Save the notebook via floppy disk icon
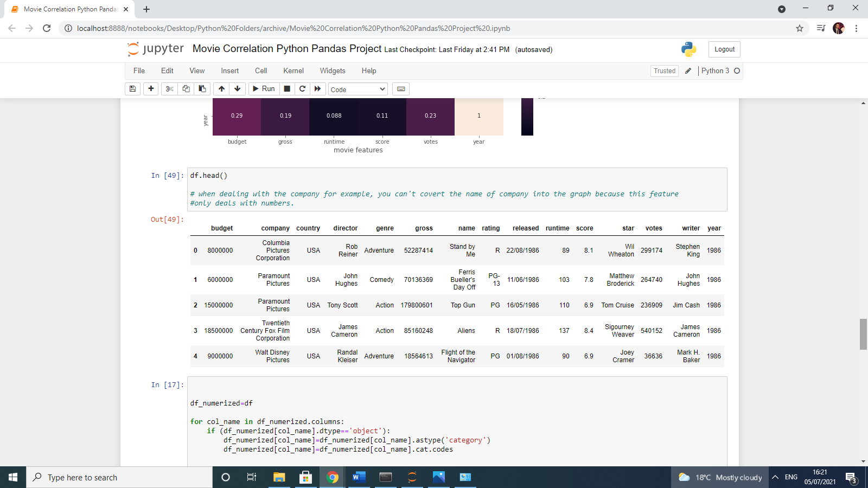The width and height of the screenshot is (868, 488). pos(132,88)
